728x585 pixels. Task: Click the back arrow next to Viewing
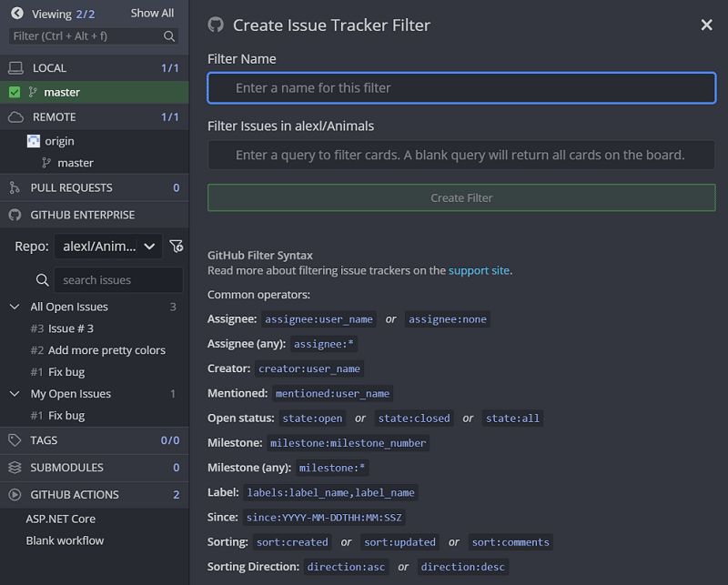coord(16,13)
